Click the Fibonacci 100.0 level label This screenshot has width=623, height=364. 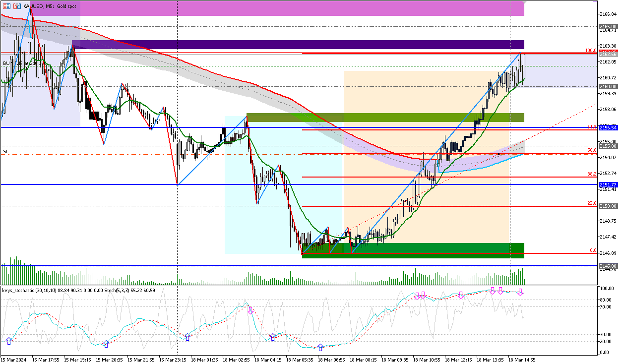pos(590,51)
